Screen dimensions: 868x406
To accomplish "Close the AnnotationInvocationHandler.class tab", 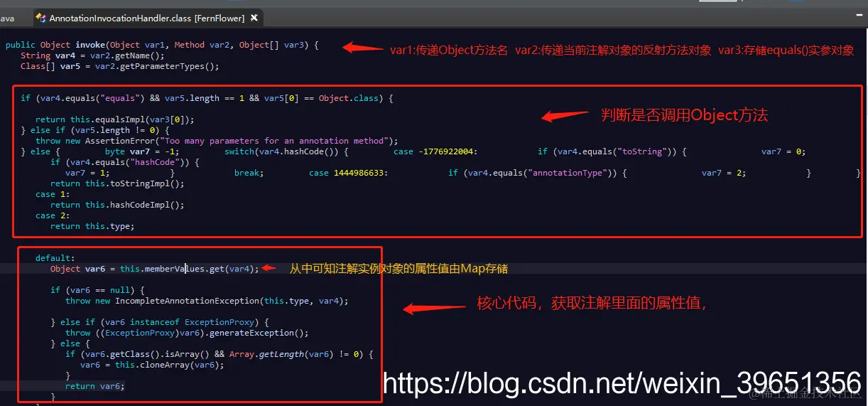I will pyautogui.click(x=255, y=18).
